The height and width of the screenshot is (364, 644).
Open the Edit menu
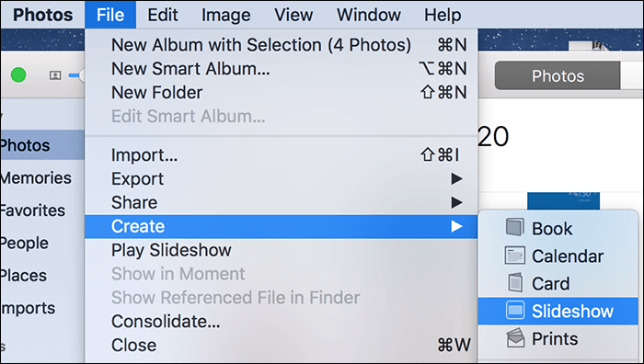point(163,16)
